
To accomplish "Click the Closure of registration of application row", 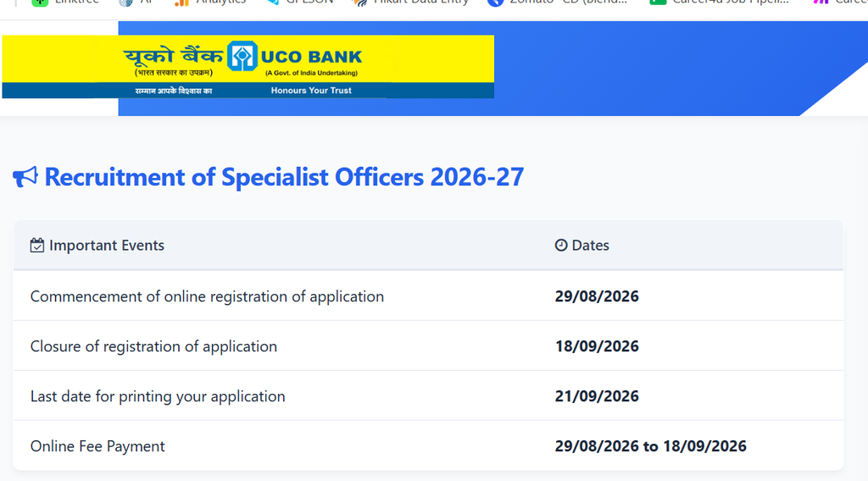I will 428,346.
